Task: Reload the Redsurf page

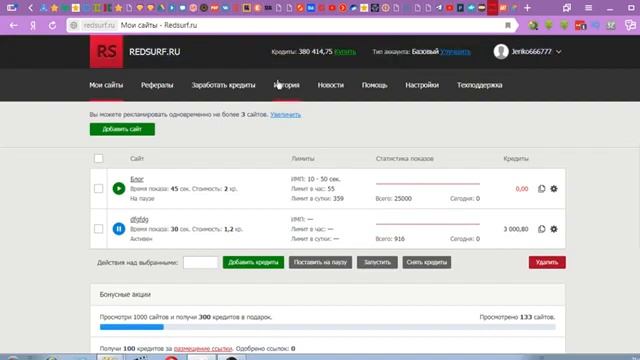Action: [52, 25]
